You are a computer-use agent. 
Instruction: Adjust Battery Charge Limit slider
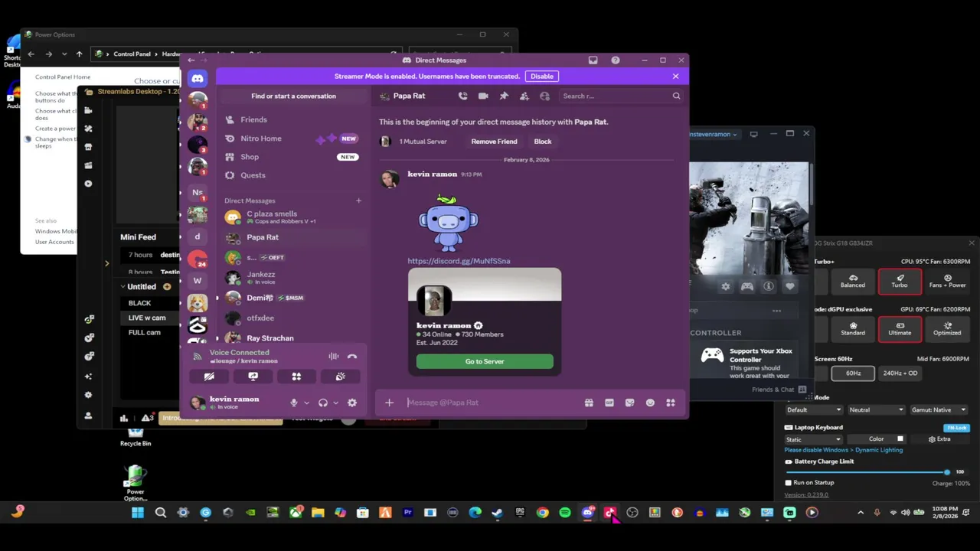coord(868,472)
